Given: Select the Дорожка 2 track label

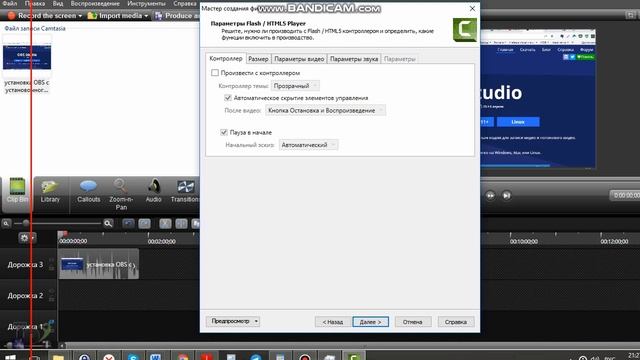Looking at the screenshot, I should coord(25,296).
